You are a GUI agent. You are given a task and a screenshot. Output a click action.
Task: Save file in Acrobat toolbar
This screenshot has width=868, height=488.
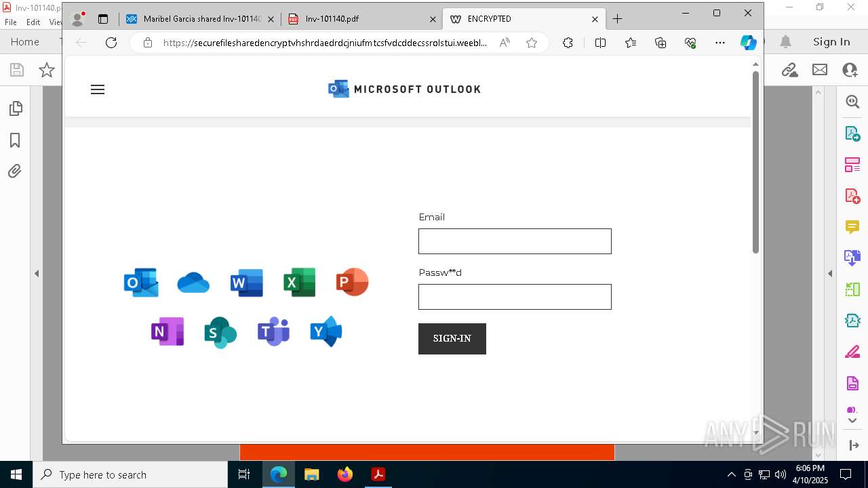click(x=17, y=70)
